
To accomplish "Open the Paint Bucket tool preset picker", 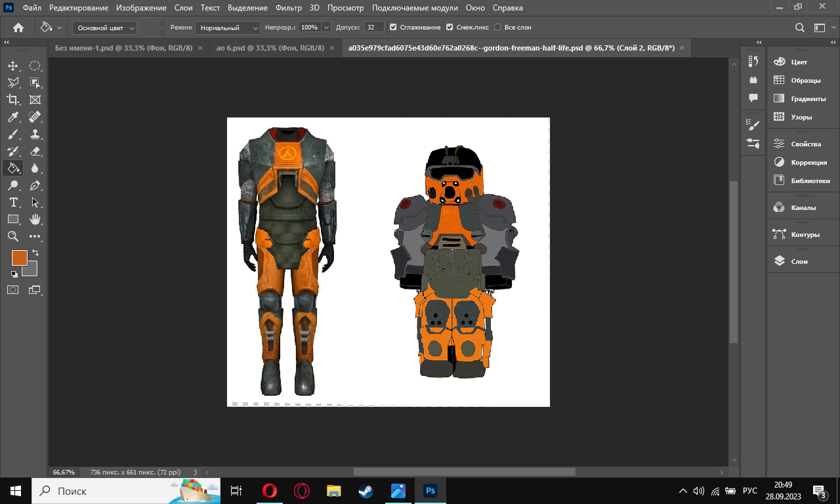I will click(x=51, y=28).
